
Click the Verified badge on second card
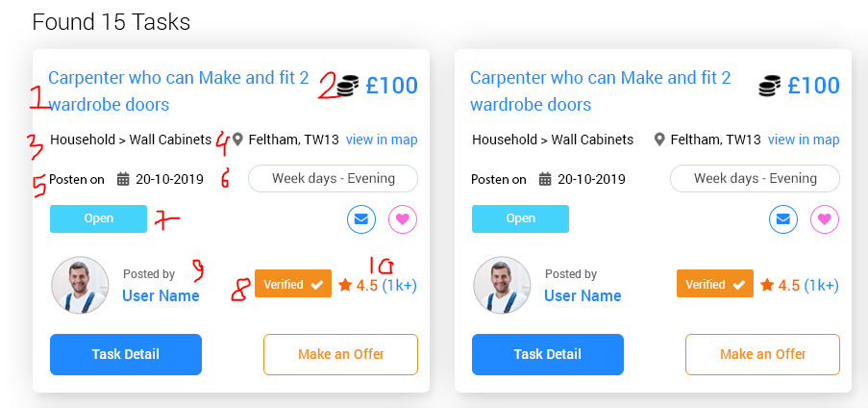[714, 284]
